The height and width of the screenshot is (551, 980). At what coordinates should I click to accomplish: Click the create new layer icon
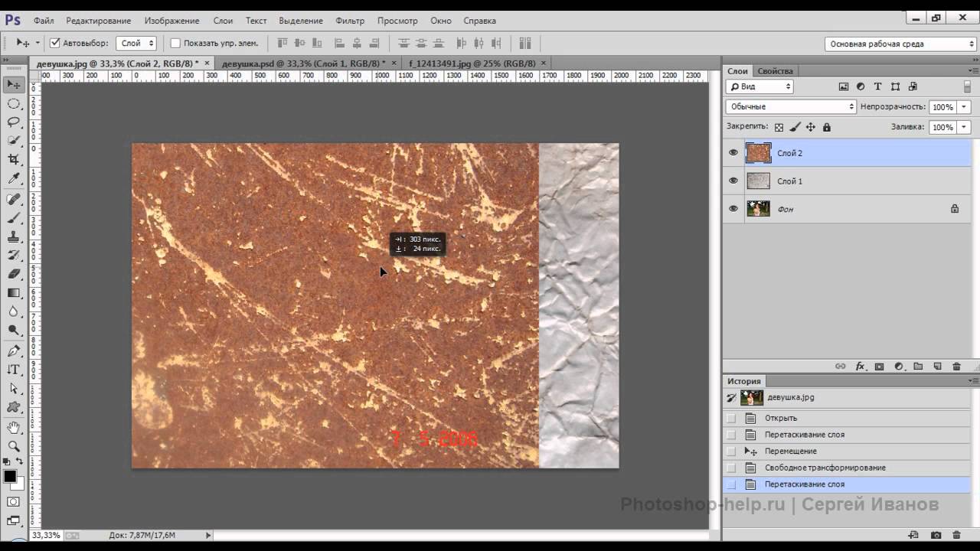tap(937, 367)
